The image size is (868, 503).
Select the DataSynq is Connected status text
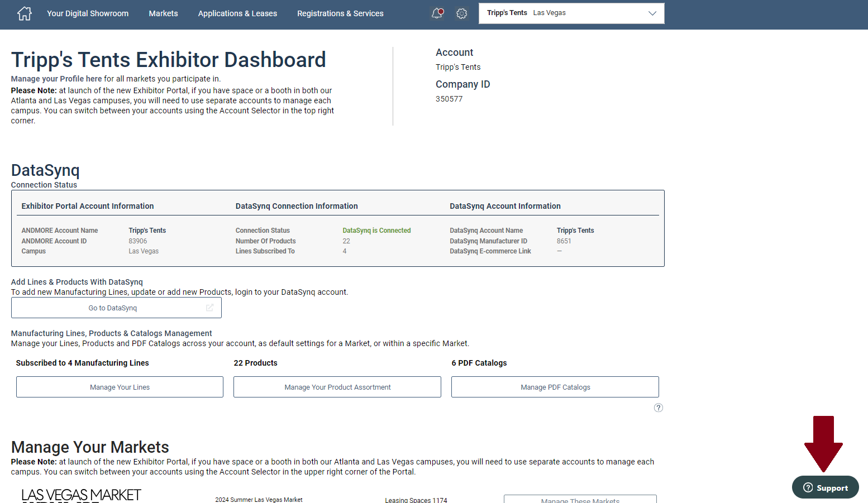pos(376,231)
